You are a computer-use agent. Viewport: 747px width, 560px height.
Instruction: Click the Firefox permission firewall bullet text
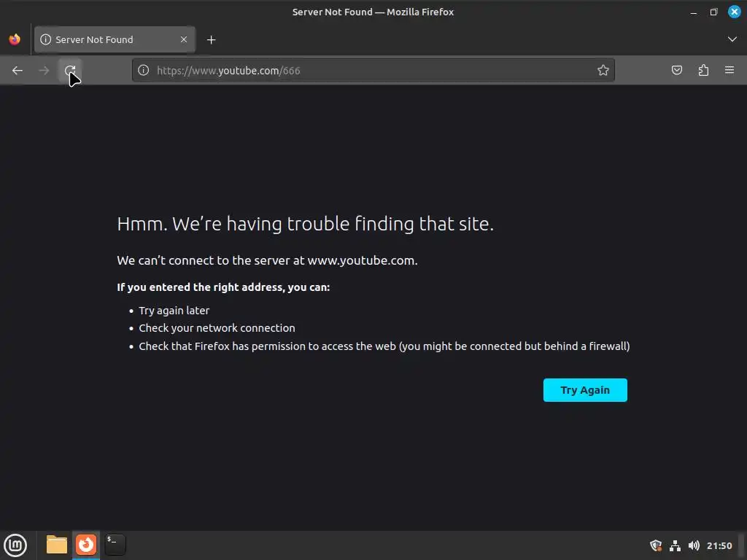384,346
